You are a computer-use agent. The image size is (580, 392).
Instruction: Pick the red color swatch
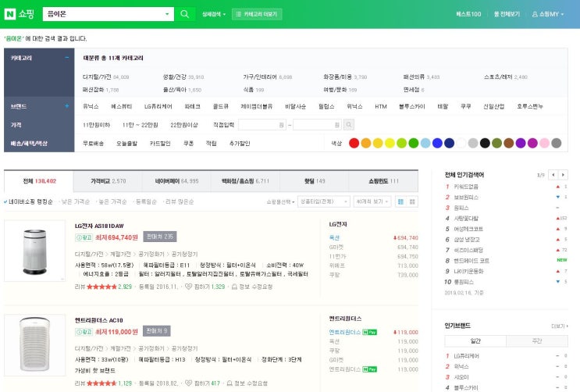click(x=354, y=143)
